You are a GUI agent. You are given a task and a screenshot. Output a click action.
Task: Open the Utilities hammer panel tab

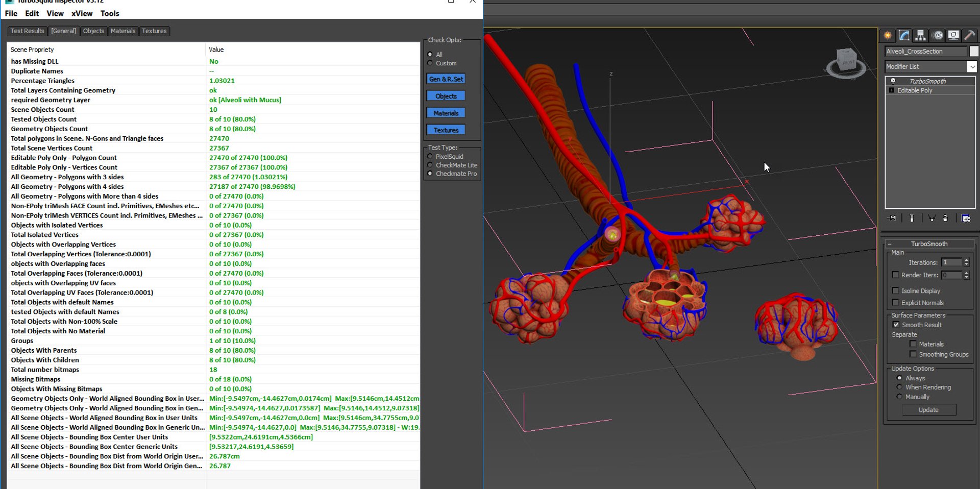[x=970, y=35]
